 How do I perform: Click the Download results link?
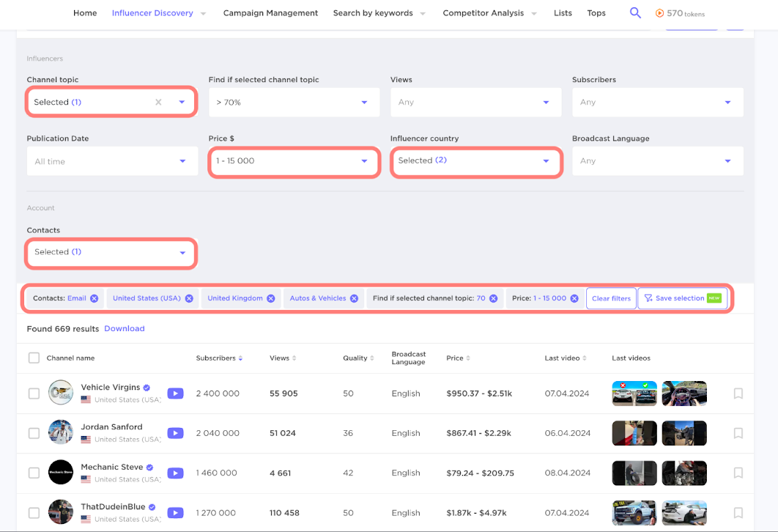125,329
